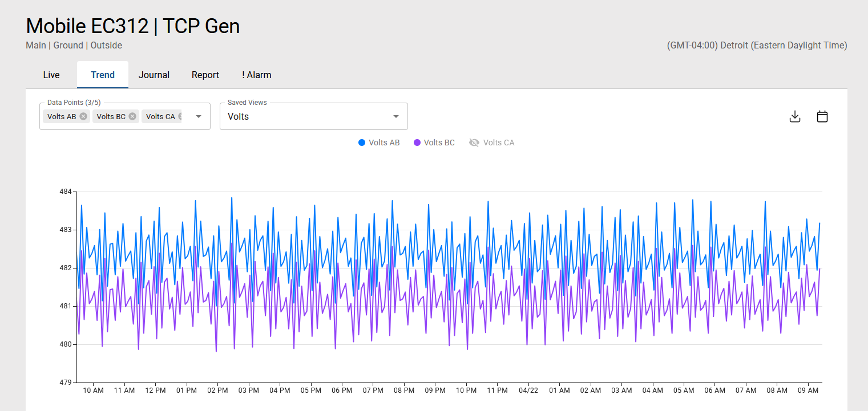Switch to the Live tab

tap(51, 75)
